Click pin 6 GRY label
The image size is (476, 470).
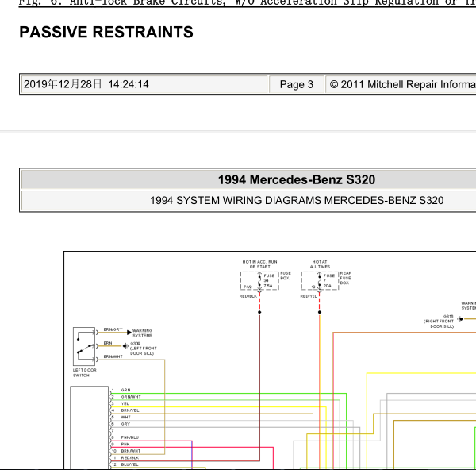(x=125, y=424)
